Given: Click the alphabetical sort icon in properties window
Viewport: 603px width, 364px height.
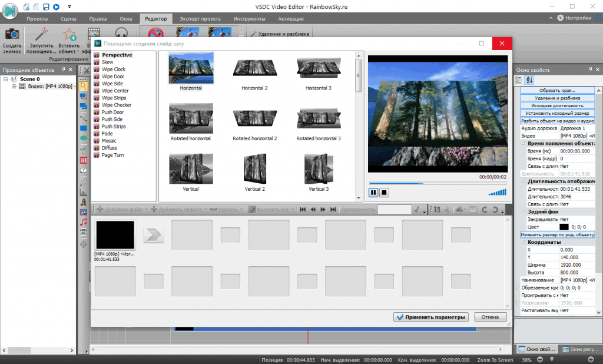Looking at the screenshot, I should click(x=529, y=80).
